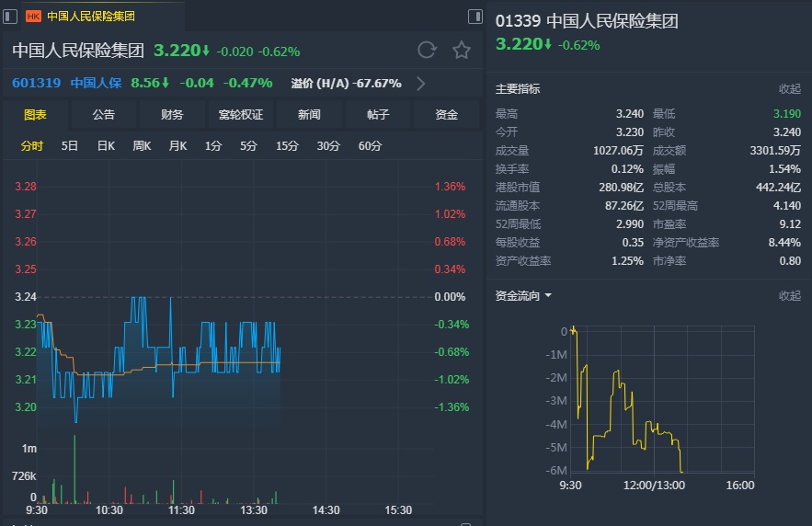Toggle the right panel icon beside the title tab
The image size is (812, 526).
tap(475, 17)
